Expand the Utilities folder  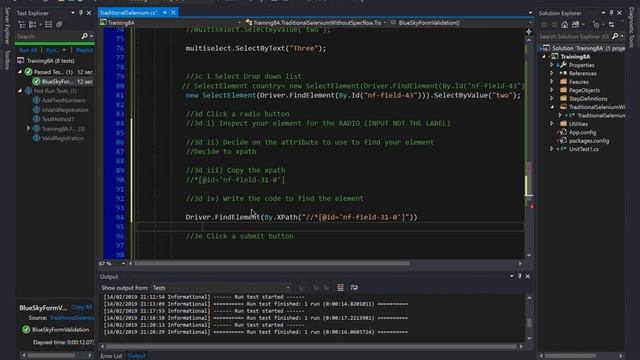[552, 124]
